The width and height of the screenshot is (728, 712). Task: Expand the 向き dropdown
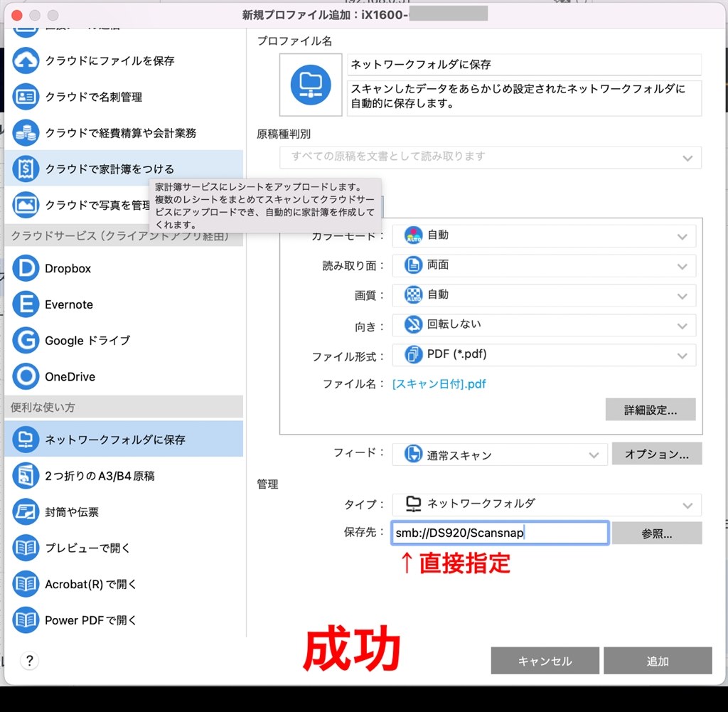point(544,325)
